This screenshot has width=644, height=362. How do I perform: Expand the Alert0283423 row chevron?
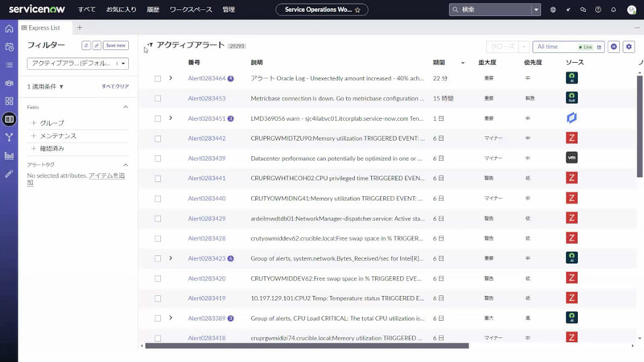click(171, 258)
